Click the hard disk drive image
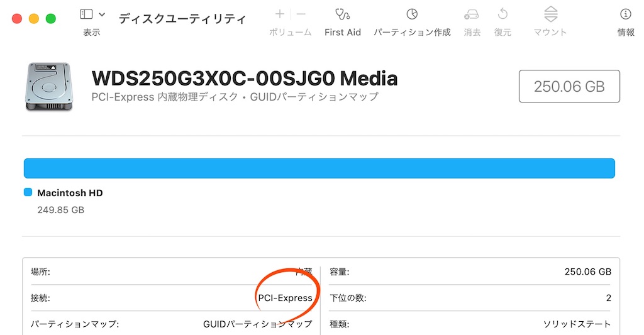 click(49, 87)
